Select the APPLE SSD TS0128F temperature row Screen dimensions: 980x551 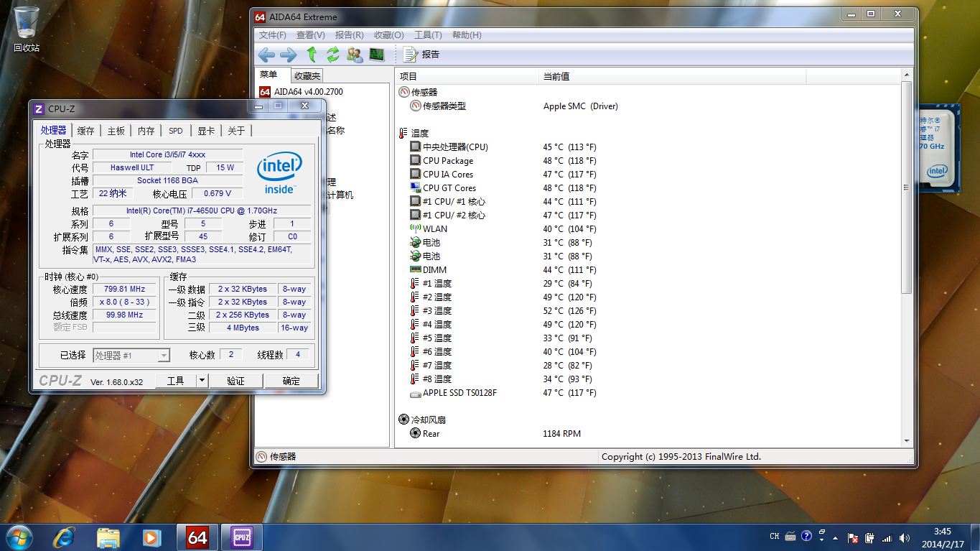[459, 393]
